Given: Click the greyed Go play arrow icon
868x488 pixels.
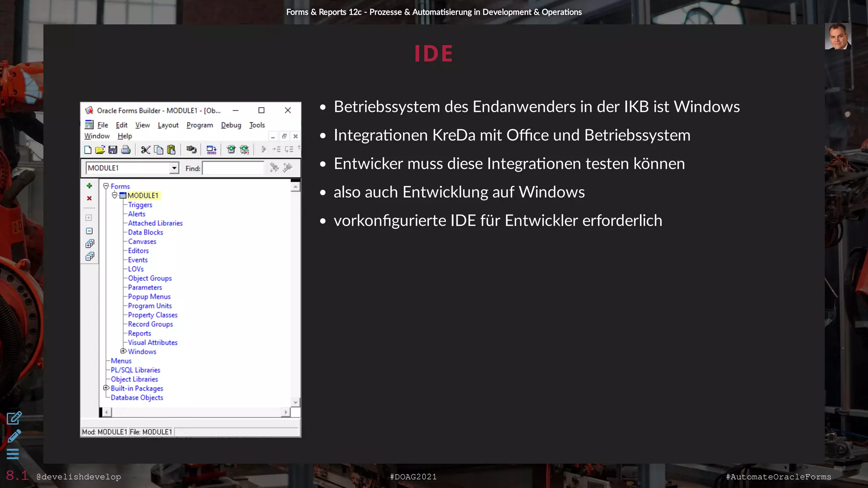Looking at the screenshot, I should click(x=264, y=149).
